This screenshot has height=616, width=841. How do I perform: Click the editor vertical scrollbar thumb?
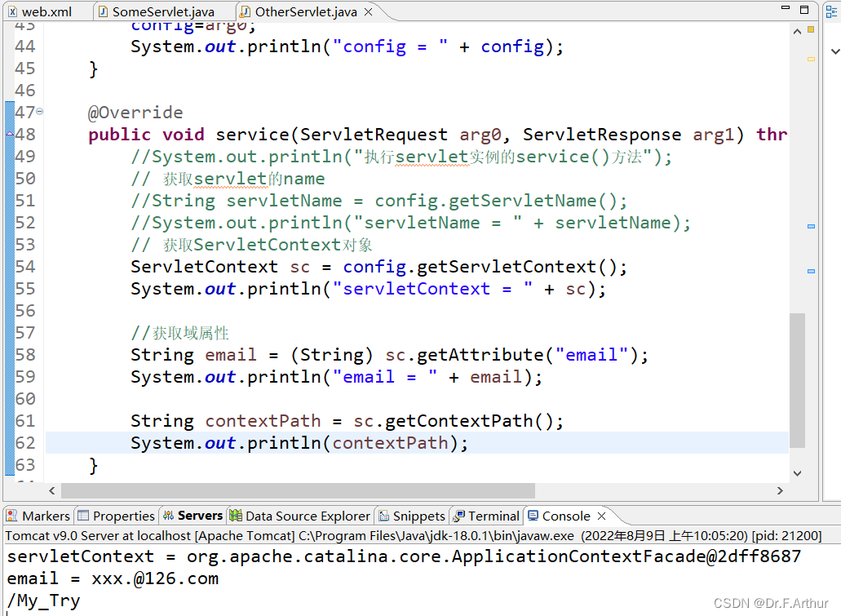point(797,380)
